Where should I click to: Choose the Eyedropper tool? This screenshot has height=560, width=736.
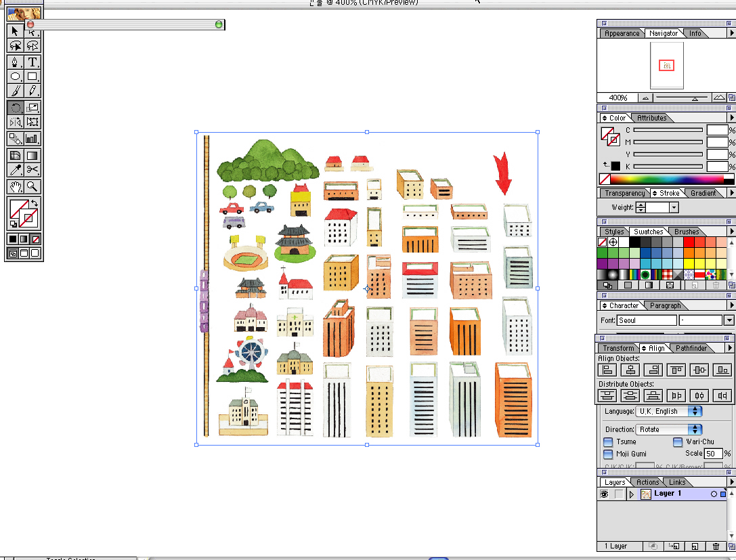coord(15,170)
